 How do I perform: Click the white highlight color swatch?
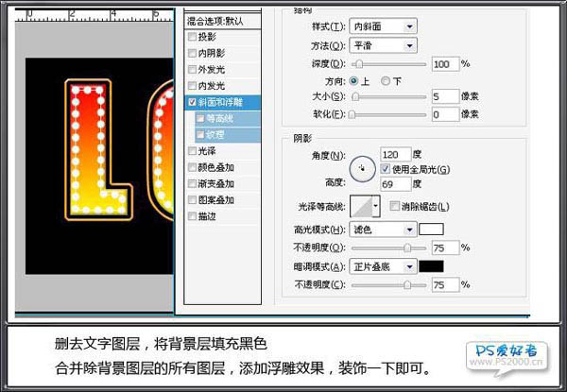431,230
